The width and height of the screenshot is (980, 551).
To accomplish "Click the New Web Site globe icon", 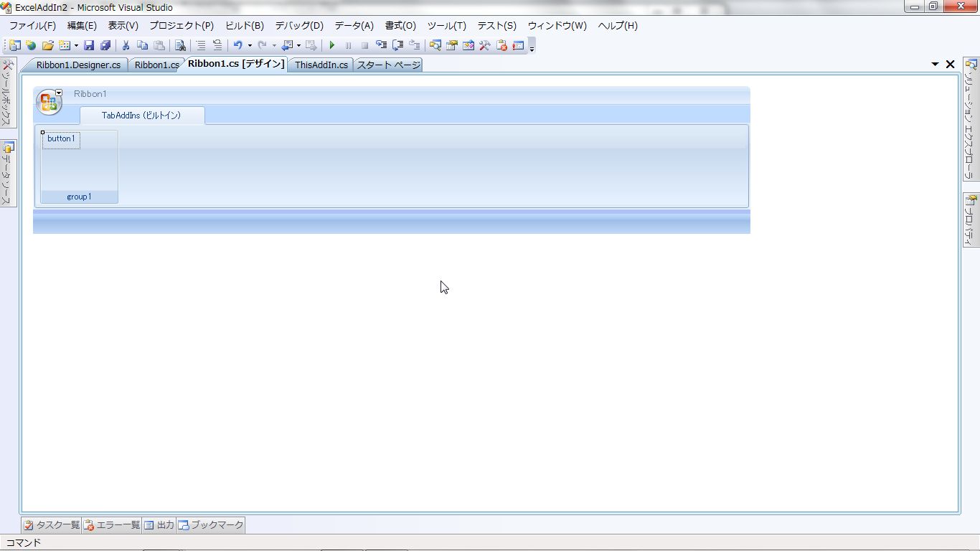I will pos(31,45).
